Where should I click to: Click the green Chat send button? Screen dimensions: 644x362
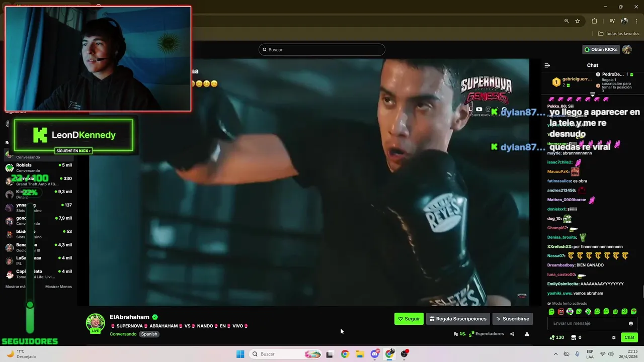pyautogui.click(x=629, y=337)
